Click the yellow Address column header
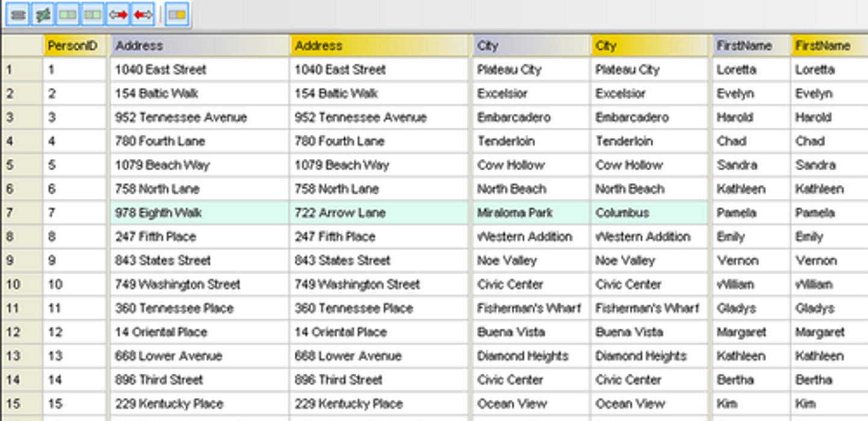Viewport: 868px width, 421px height. coord(379,46)
